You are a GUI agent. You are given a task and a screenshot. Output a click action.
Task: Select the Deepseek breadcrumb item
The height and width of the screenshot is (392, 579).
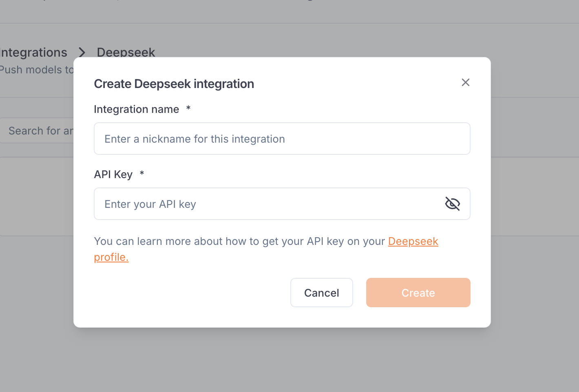(126, 52)
